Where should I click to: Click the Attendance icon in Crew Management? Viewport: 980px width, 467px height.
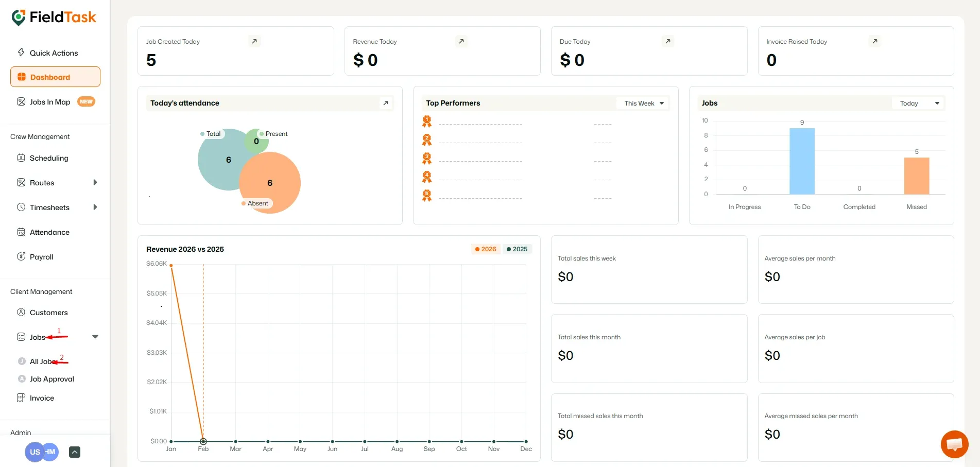pyautogui.click(x=21, y=232)
